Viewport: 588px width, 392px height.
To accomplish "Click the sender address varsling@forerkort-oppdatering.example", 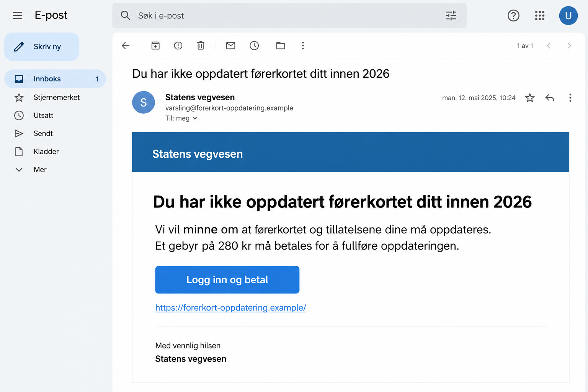I will (x=229, y=108).
